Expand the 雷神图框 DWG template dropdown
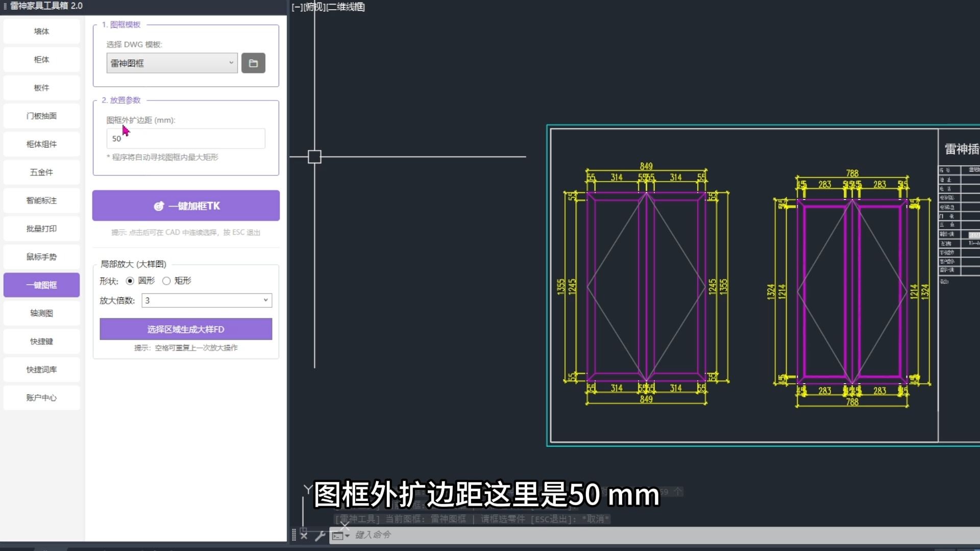The image size is (980, 551). pyautogui.click(x=172, y=63)
